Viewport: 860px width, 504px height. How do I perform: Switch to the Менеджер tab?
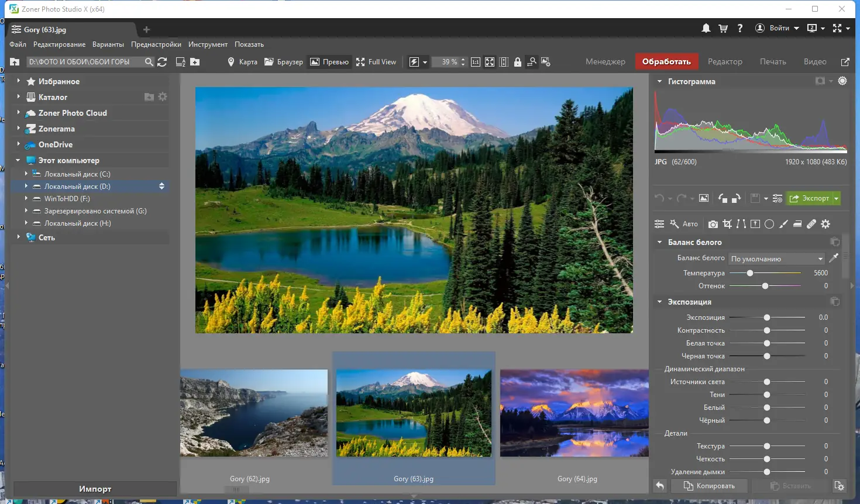coord(605,61)
